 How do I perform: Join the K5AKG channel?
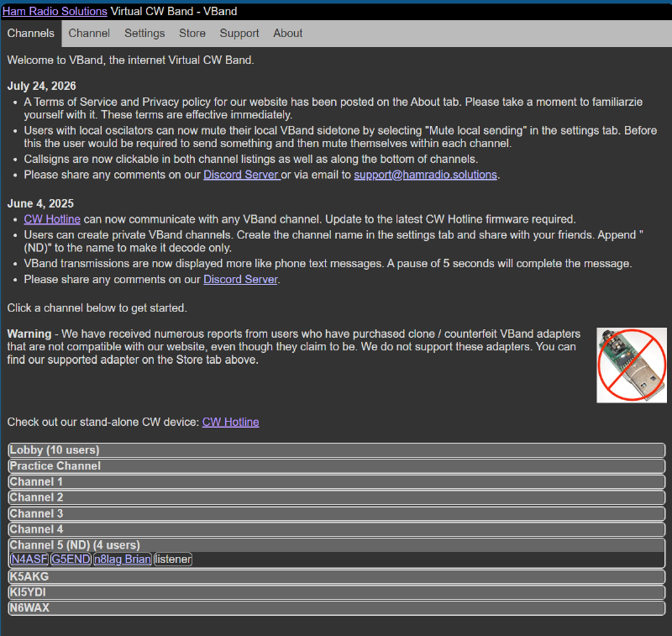337,577
